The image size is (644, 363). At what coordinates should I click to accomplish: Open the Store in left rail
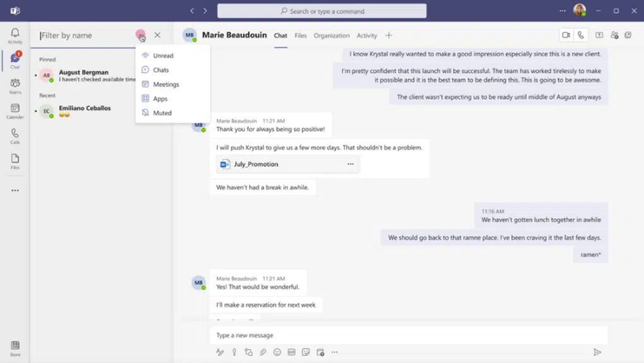15,348
